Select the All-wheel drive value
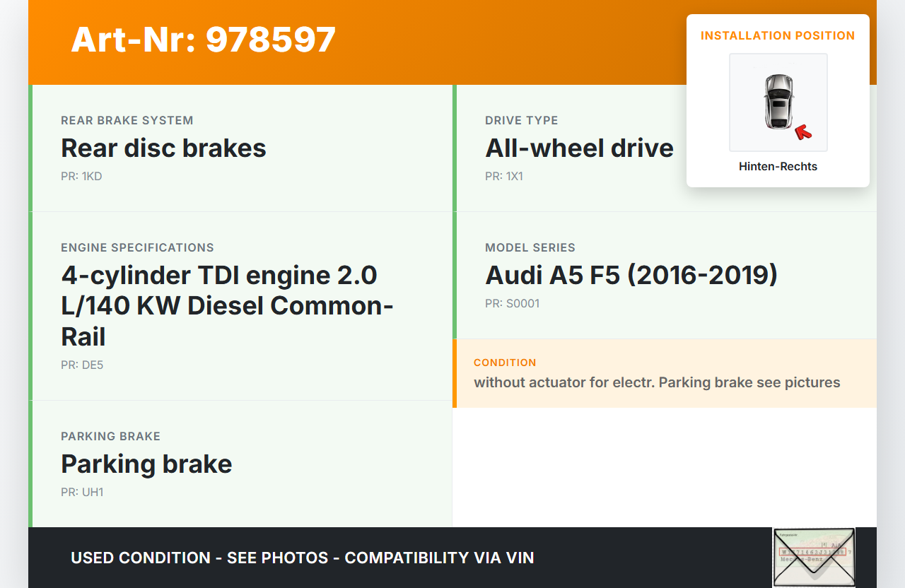 (579, 148)
